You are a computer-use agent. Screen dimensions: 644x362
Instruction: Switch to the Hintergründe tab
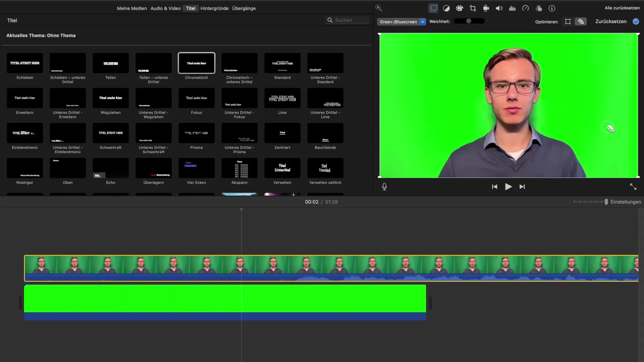[x=214, y=8]
